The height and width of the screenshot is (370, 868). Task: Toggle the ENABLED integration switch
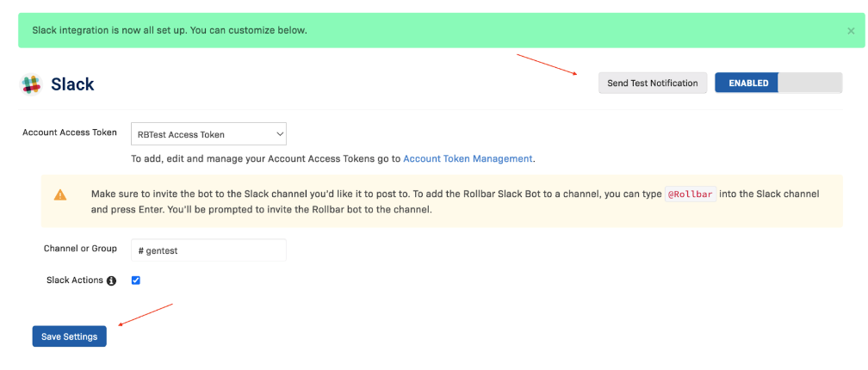coord(778,83)
